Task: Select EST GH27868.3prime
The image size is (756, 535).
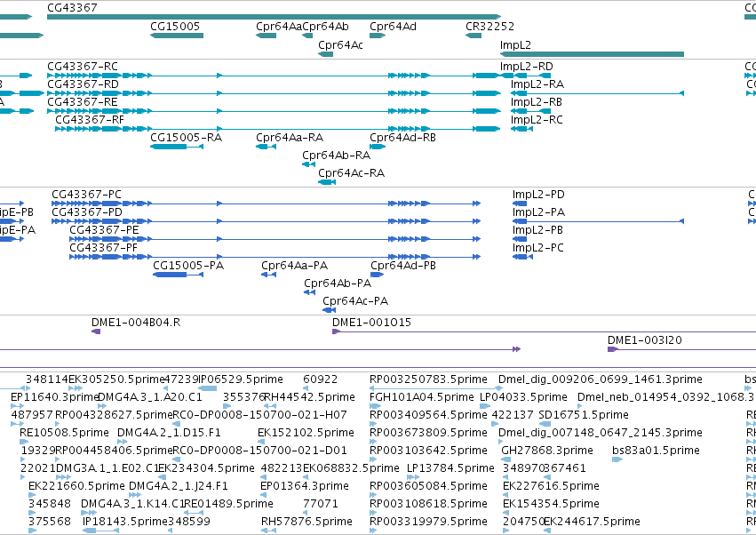Action: pyautogui.click(x=506, y=459)
